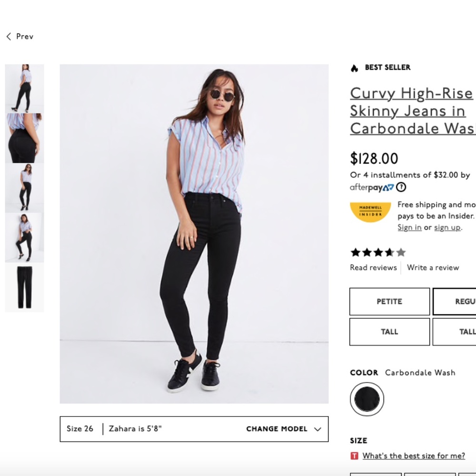Open the Curvy High-Rise Skinny Jeans title link
Viewport: 476px width, 476px height.
411,111
